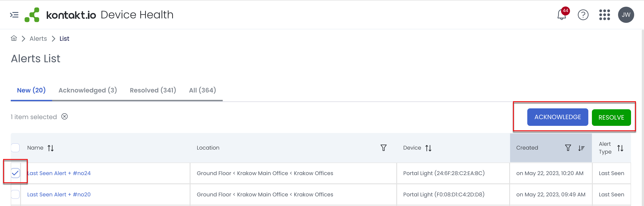The width and height of the screenshot is (644, 206).
Task: Open the JW user avatar menu
Action: (626, 15)
